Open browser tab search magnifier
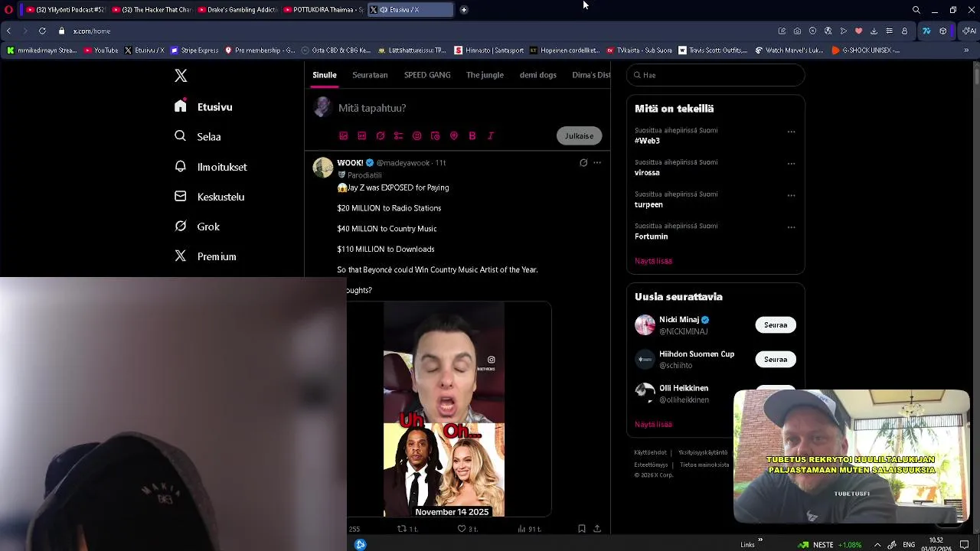The height and width of the screenshot is (551, 980). [x=916, y=10]
